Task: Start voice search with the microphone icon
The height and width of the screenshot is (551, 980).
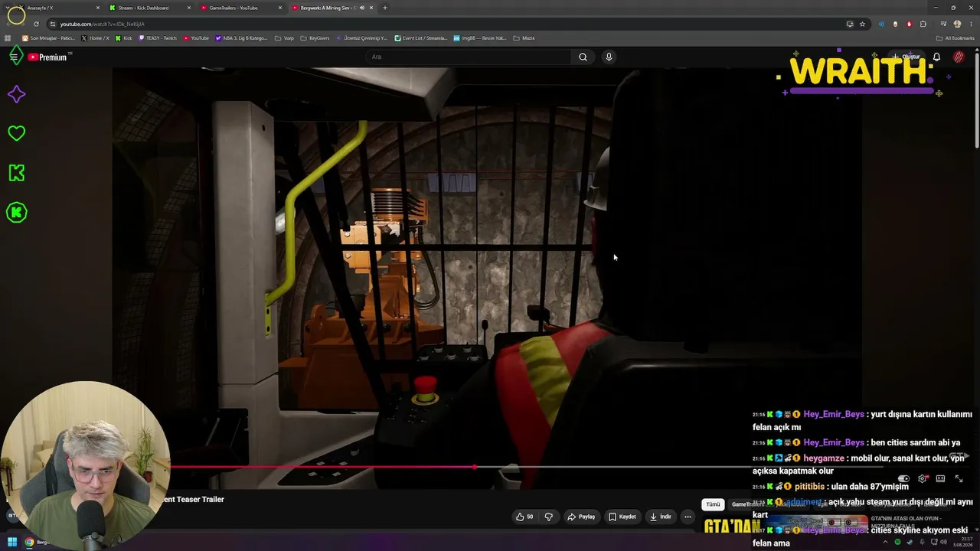Action: (x=609, y=57)
